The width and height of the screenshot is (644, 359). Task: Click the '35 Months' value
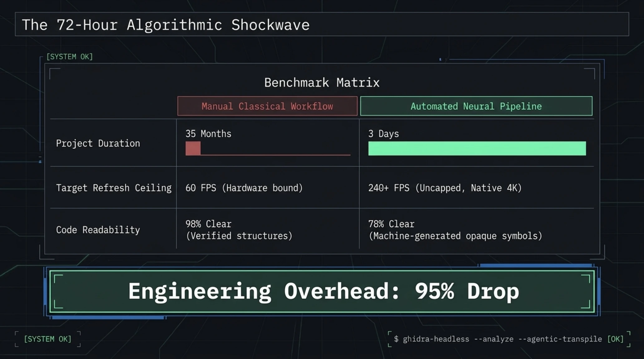click(208, 134)
